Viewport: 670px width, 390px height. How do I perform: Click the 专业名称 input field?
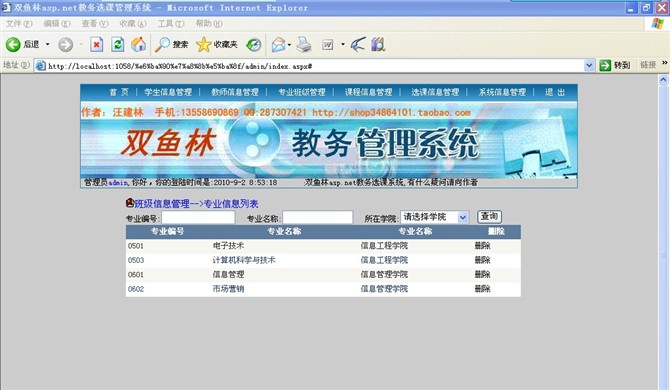[x=317, y=217]
